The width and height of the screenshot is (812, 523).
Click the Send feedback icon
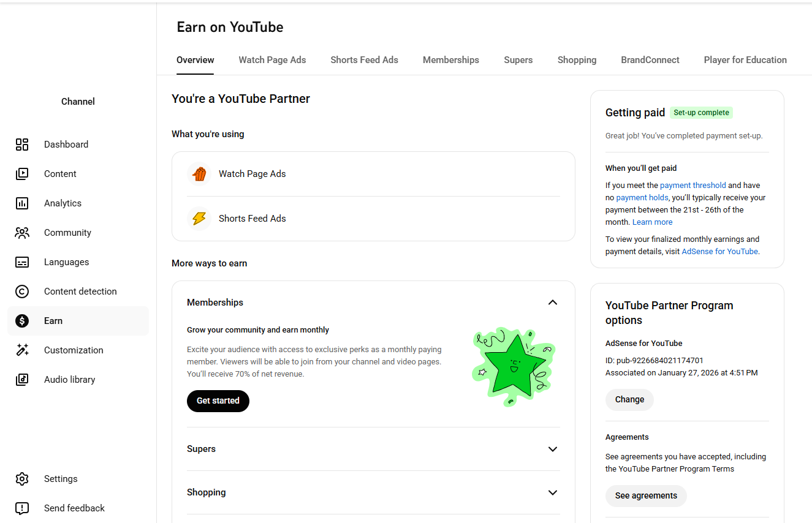22,508
